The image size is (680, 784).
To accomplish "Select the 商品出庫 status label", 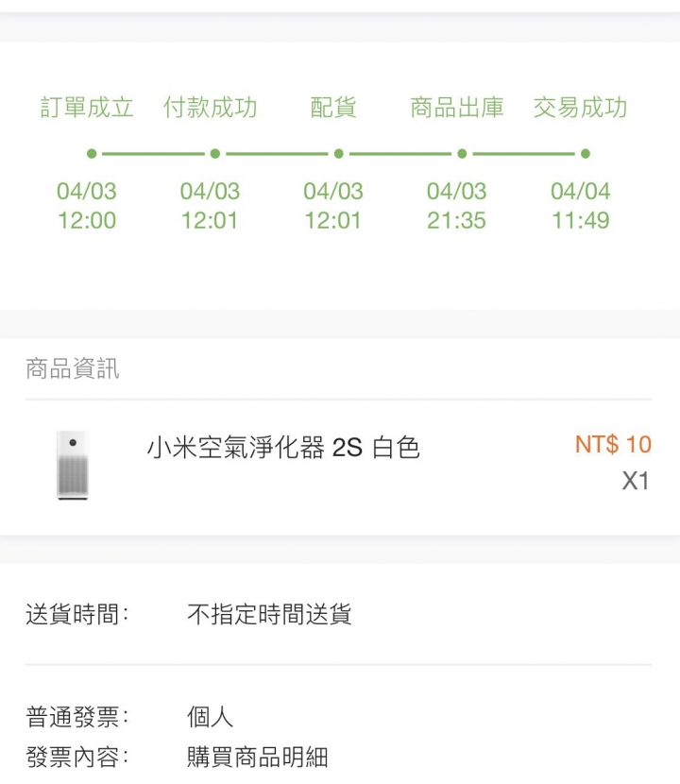I will 457,108.
